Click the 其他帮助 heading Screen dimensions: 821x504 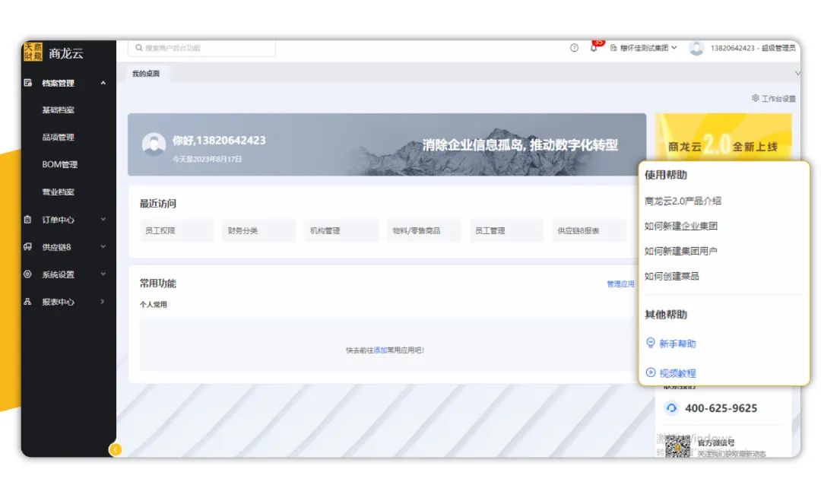[665, 315]
